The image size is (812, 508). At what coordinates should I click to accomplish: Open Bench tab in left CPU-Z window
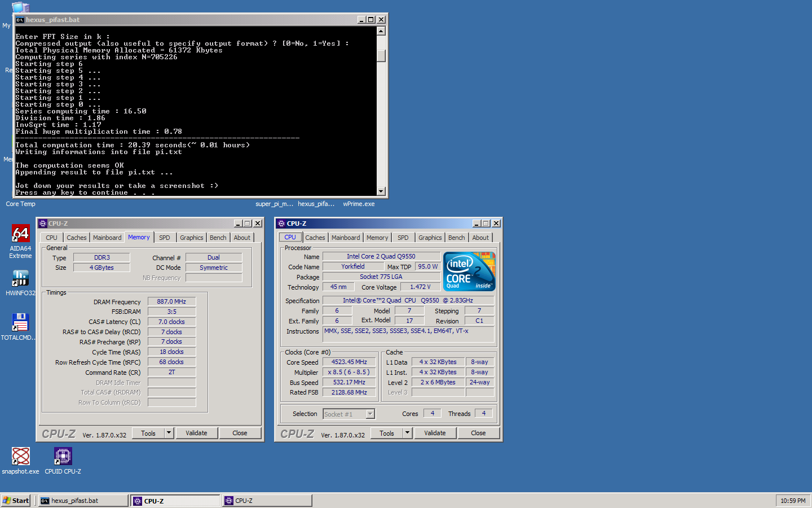coord(218,238)
